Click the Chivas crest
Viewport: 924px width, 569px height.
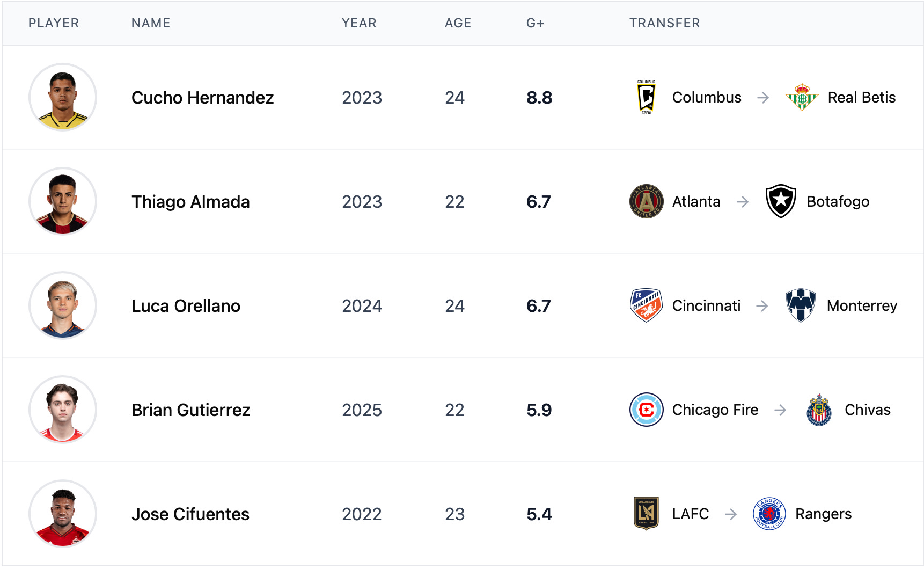coord(819,410)
